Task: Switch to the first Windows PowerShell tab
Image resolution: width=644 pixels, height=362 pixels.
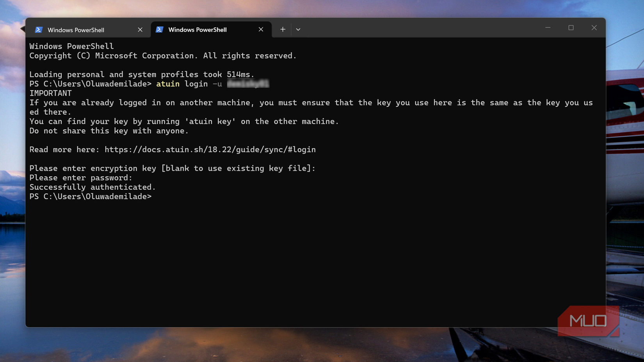Action: 88,30
